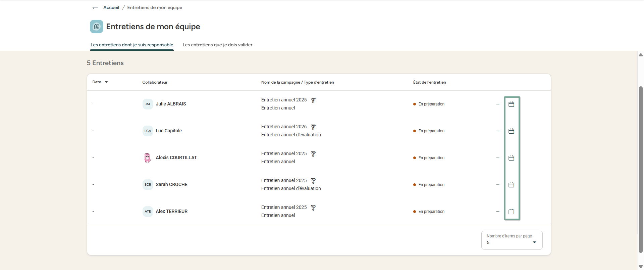Switch to Les entretiens que je dois valider tab
Viewport: 644px width, 270px height.
(217, 45)
